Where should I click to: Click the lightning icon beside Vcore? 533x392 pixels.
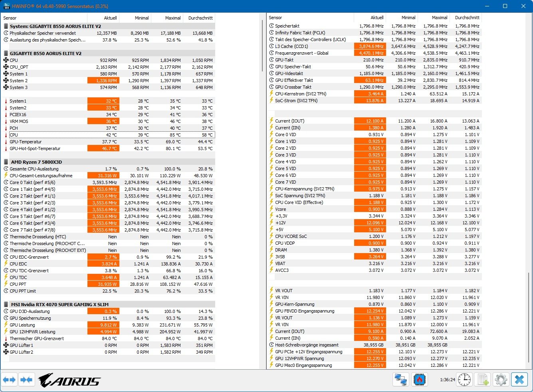point(271,209)
